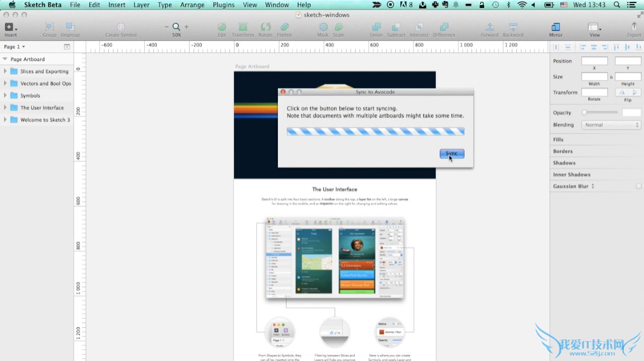Select the Transform tool

click(x=243, y=27)
